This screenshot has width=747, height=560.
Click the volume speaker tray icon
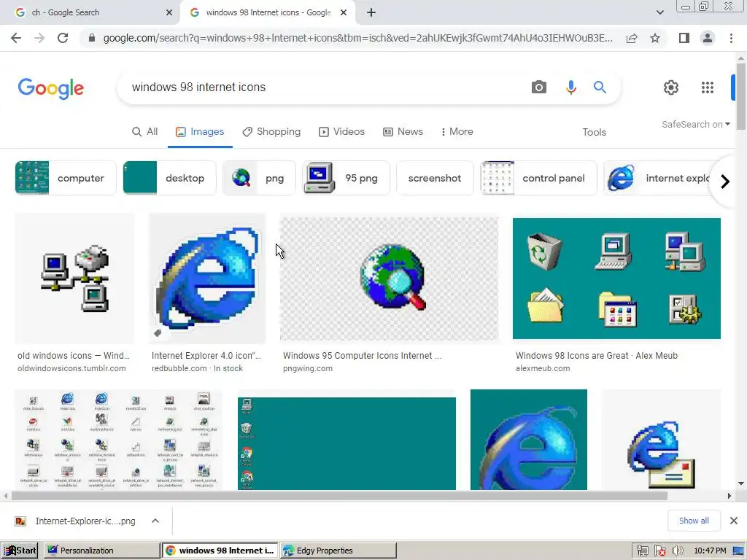677,551
